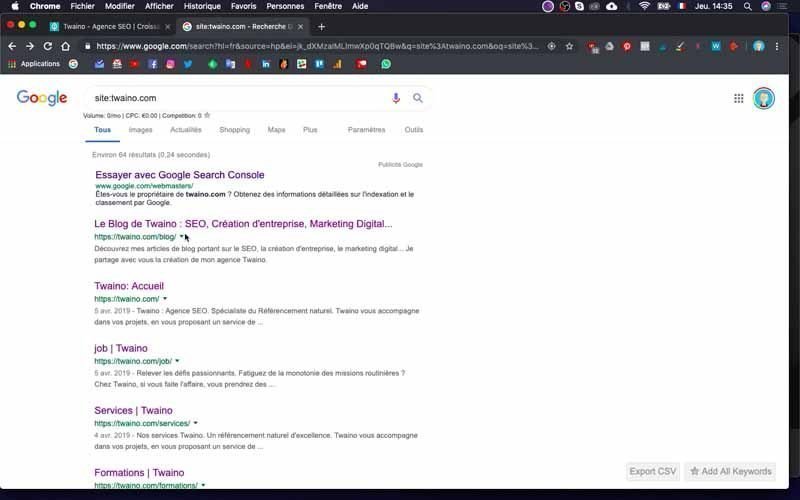Click the star next to Competition value
The height and width of the screenshot is (500, 800).
pos(207,115)
